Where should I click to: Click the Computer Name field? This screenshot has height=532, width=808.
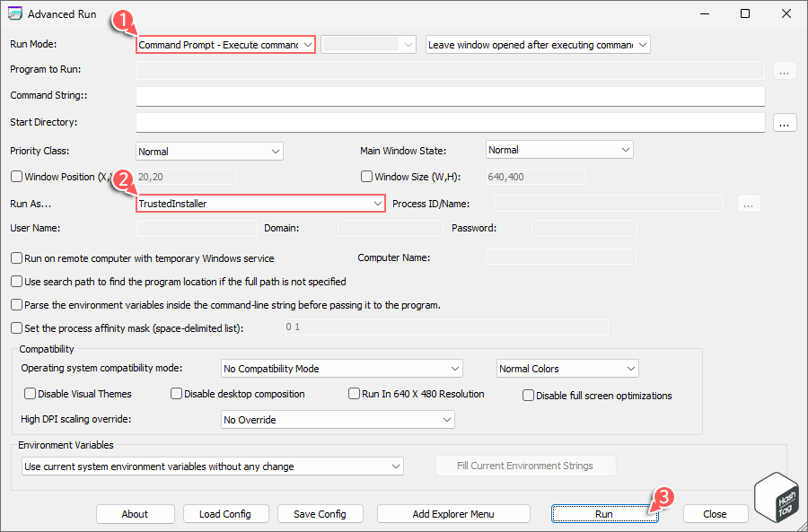(561, 257)
